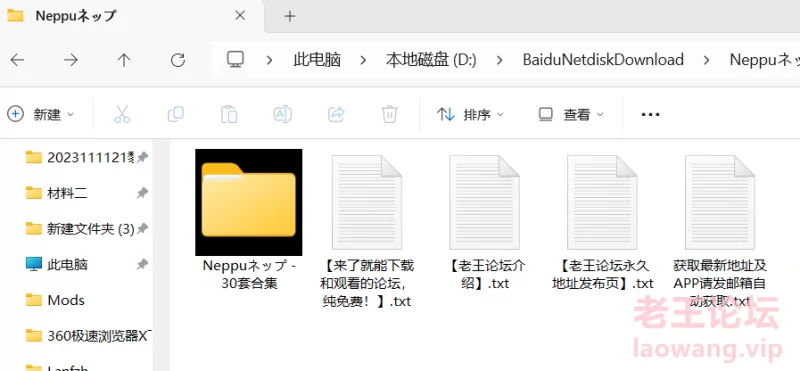Click Neppuネップ breadcrumb in the address bar
800x371 pixels.
[764, 60]
